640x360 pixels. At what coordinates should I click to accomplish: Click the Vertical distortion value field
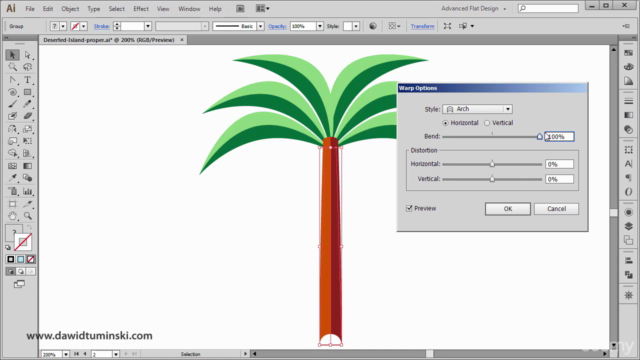559,179
